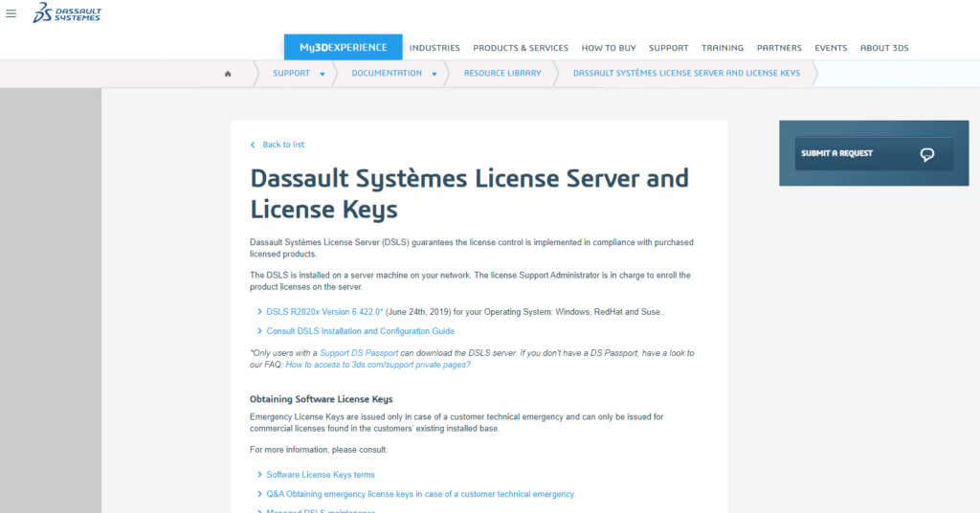The height and width of the screenshot is (513, 980).
Task: Click the arrow bullet before Q&A Obtaining emergency keys
Action: pyautogui.click(x=259, y=494)
